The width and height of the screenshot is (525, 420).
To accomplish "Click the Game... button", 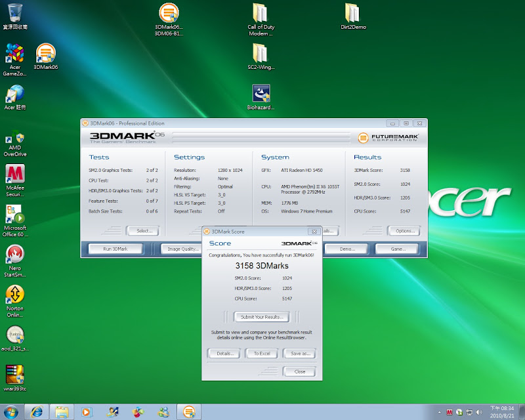I will tap(398, 249).
